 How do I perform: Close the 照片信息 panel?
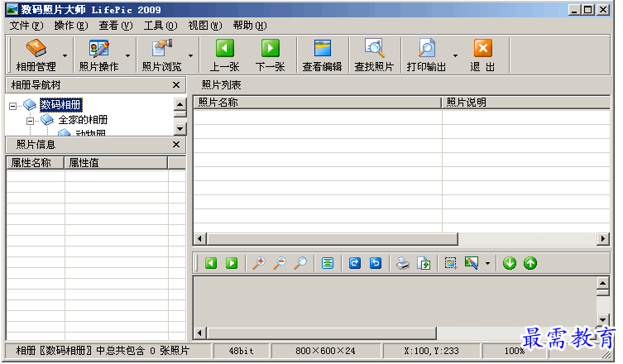176,145
